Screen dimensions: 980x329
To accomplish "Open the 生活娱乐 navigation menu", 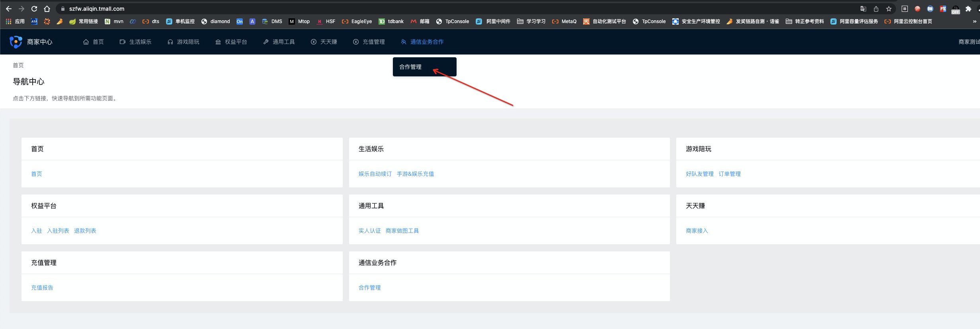I will [x=136, y=42].
